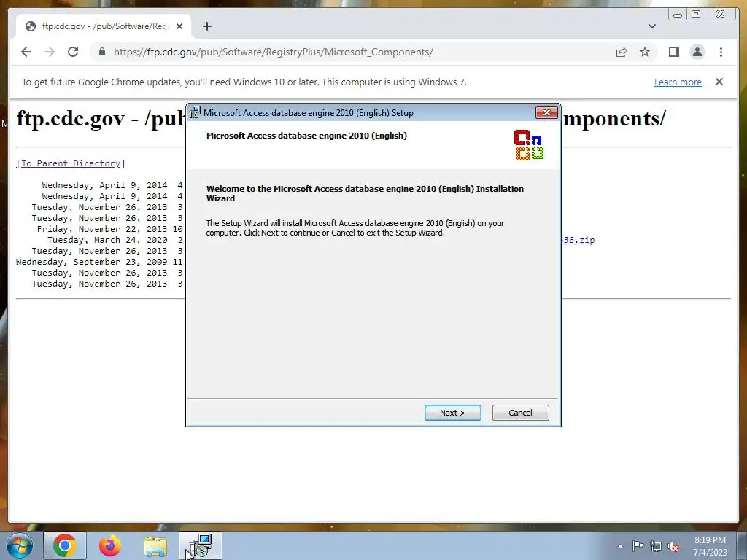Screen dimensions: 747x560
Task: Click the Office logo in the setup header
Action: 529,145
